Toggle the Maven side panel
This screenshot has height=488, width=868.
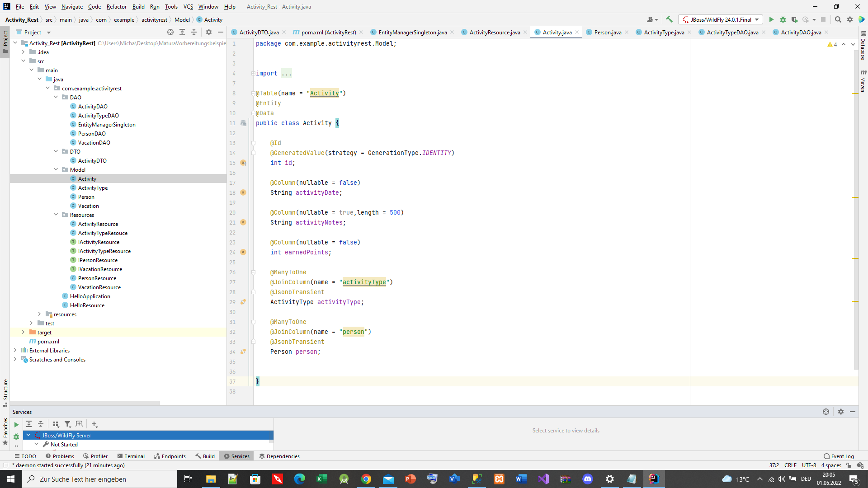tap(863, 81)
